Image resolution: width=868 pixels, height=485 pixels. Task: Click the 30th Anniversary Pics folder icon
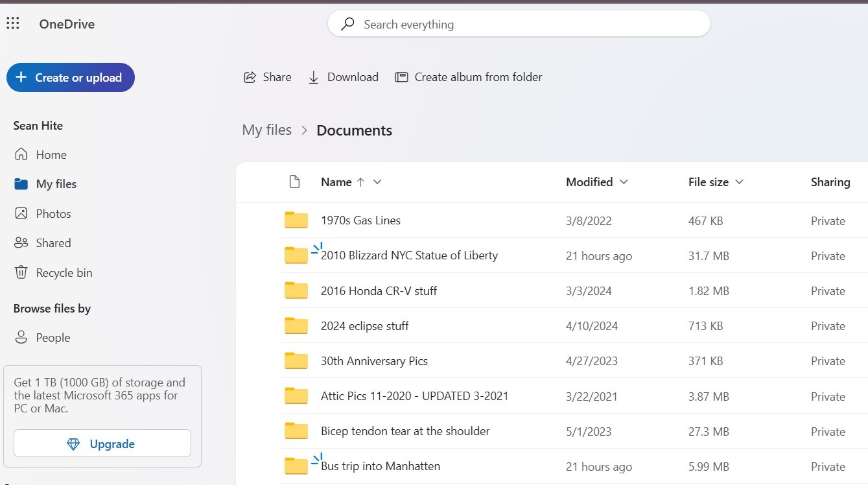click(x=296, y=361)
